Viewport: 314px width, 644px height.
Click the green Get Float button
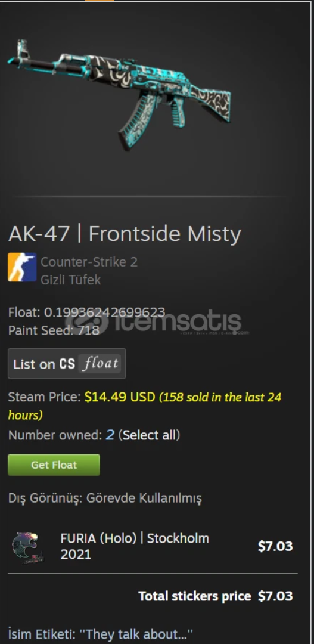pyautogui.click(x=54, y=465)
